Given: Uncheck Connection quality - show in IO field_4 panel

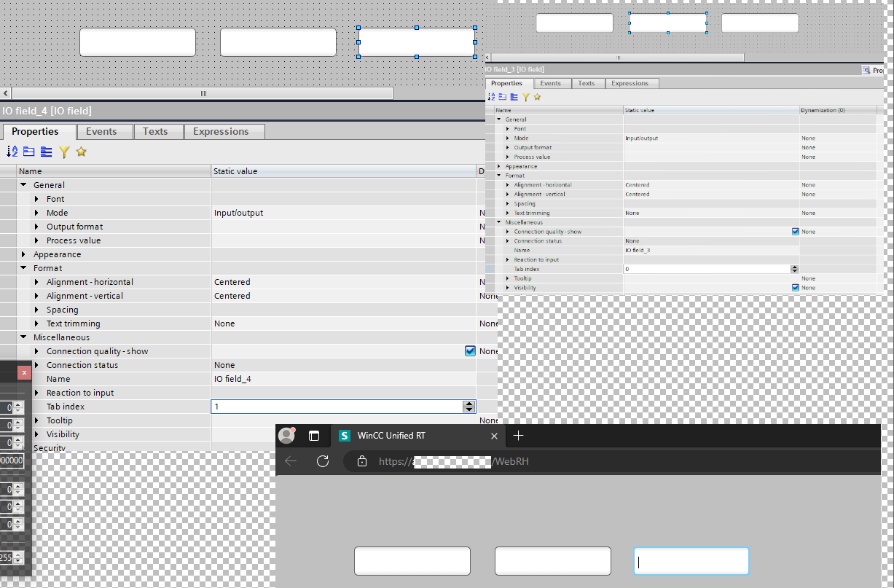Looking at the screenshot, I should point(470,351).
